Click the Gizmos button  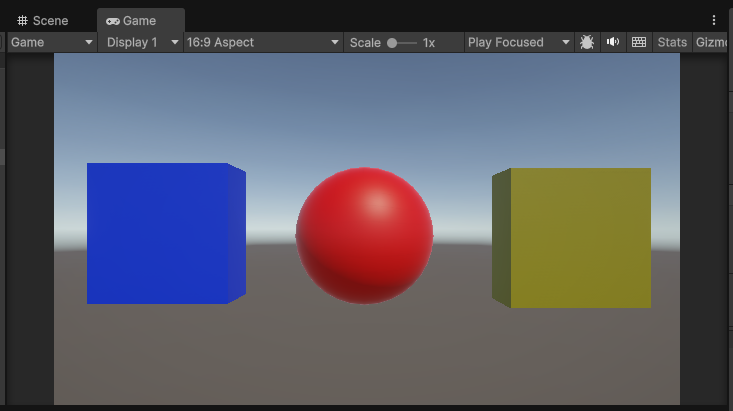(712, 42)
